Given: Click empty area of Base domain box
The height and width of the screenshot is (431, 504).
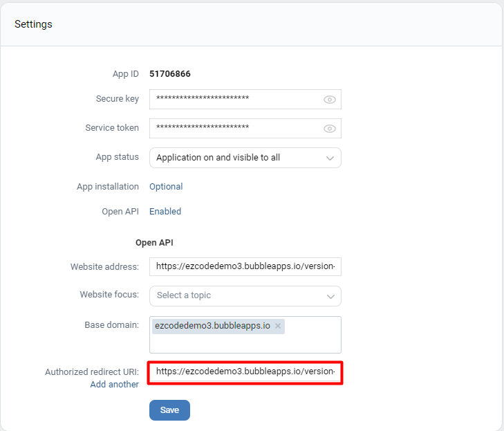Looking at the screenshot, I should point(245,343).
